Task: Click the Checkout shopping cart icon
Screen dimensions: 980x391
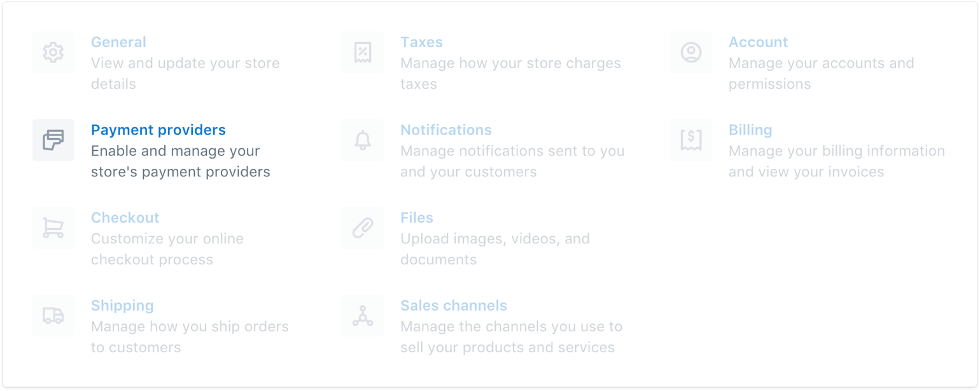Action: click(x=53, y=228)
